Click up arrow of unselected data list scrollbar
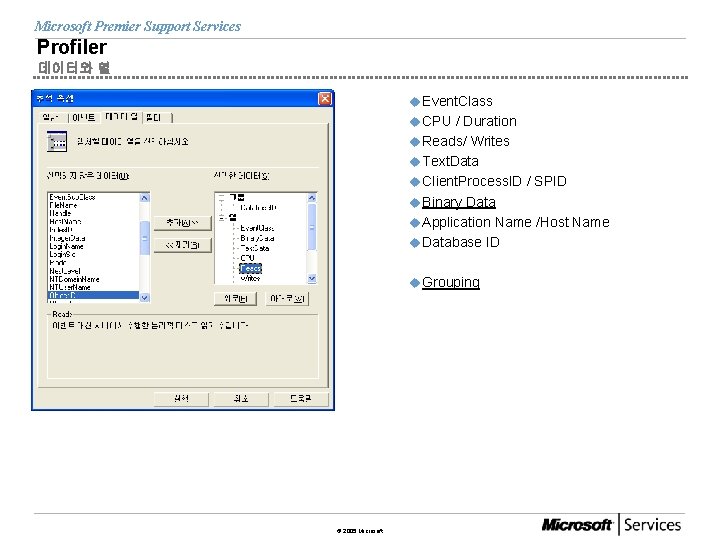This screenshot has width=720, height=540. click(x=144, y=198)
